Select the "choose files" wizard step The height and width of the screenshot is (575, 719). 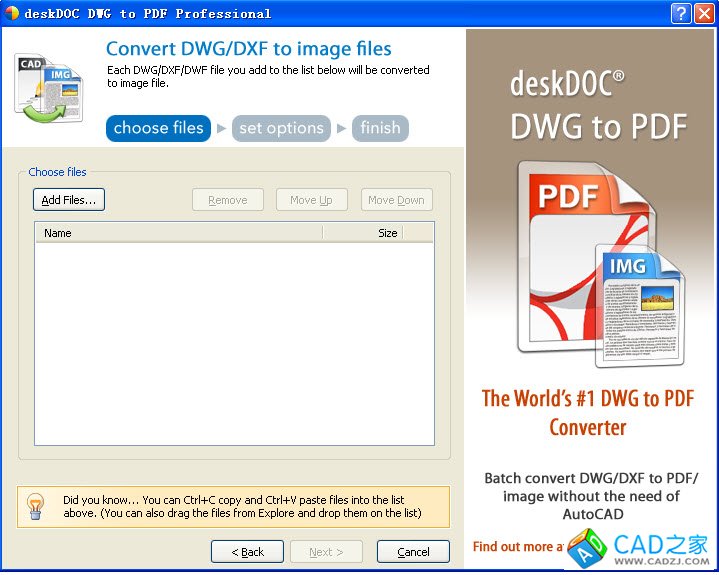(x=158, y=128)
